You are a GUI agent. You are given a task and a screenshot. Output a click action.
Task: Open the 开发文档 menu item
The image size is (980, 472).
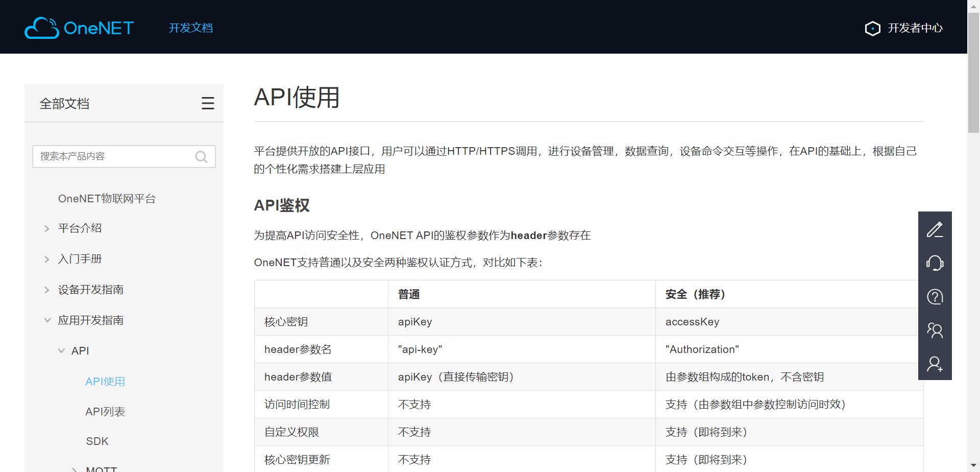point(190,28)
